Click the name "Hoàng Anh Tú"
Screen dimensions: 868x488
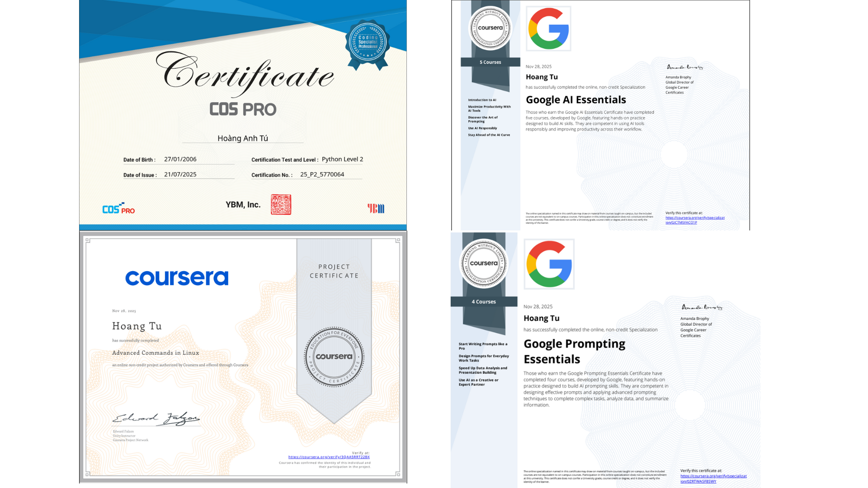coord(243,138)
